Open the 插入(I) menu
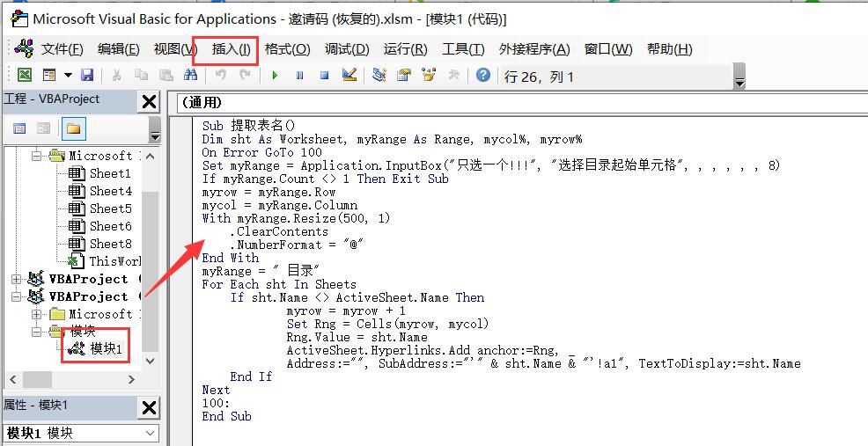The width and height of the screenshot is (868, 446). (x=231, y=49)
